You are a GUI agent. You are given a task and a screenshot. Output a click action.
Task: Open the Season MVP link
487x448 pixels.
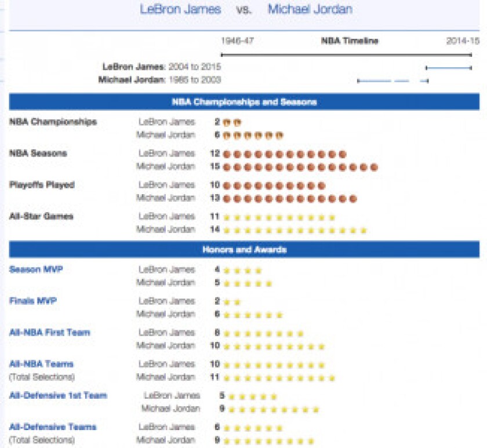click(36, 269)
